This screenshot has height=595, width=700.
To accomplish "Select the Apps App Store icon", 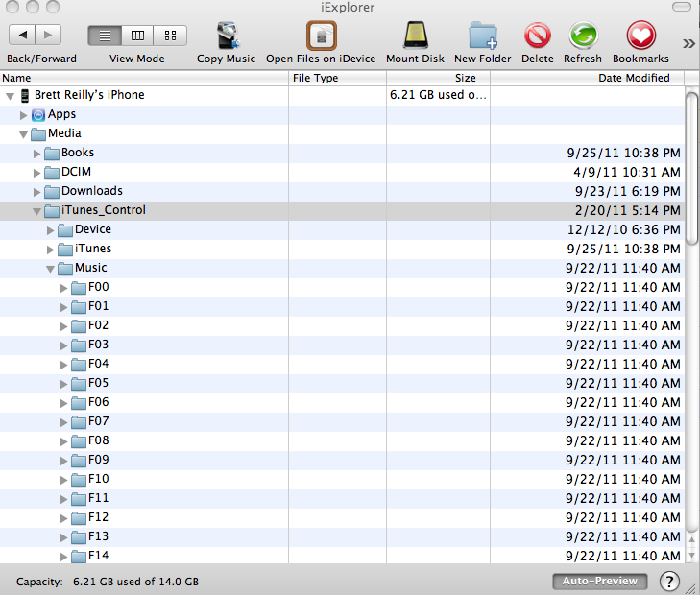I will point(38,115).
